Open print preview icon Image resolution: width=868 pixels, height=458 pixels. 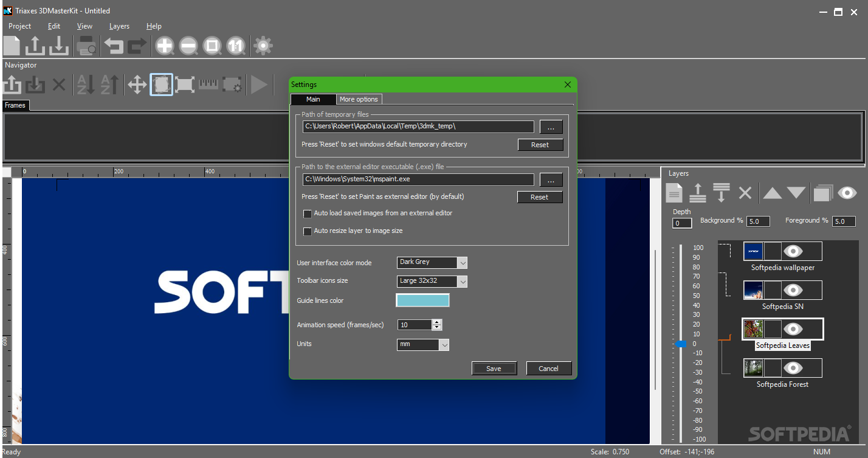(x=88, y=46)
